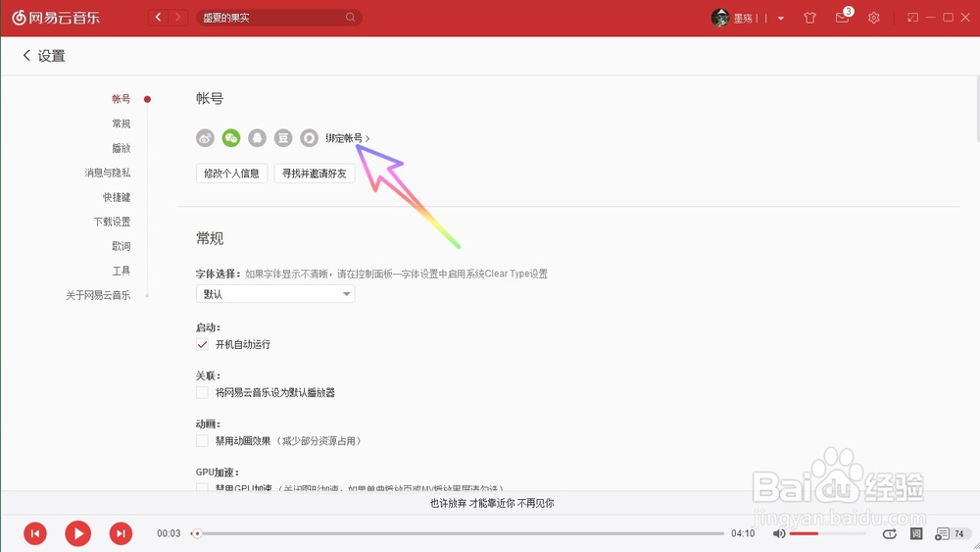The height and width of the screenshot is (552, 980).
Task: Select 常规 in settings sidebar
Action: [x=122, y=124]
